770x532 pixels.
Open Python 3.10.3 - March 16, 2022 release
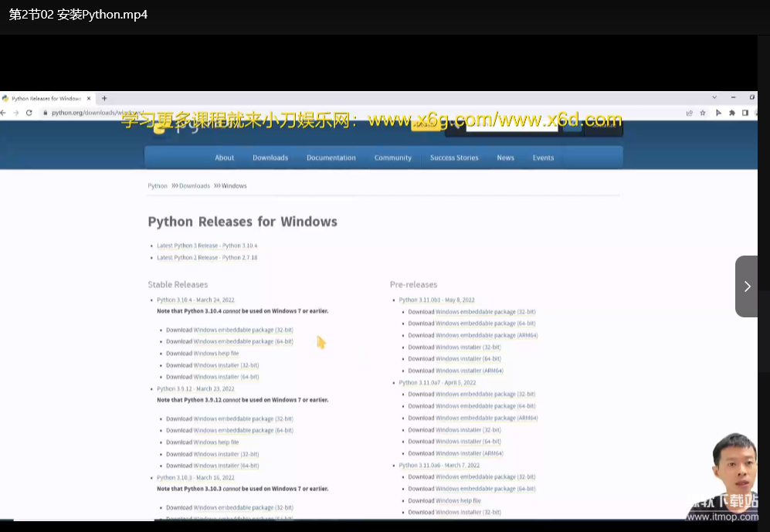(195, 477)
